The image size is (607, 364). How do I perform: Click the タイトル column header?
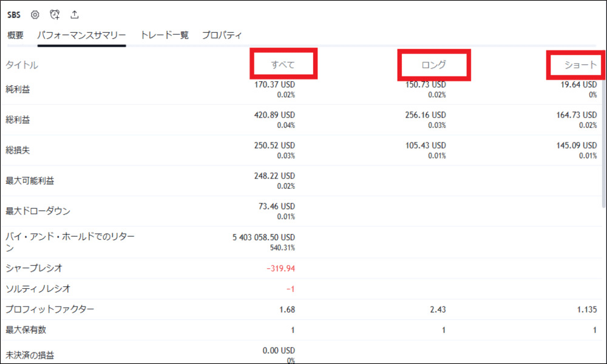22,65
